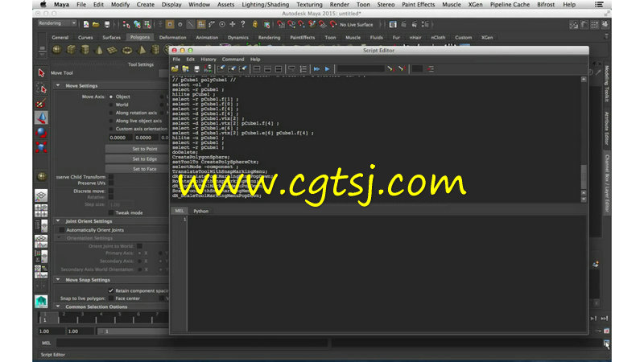
Task: Collapse Move Settings section
Action: pos(58,86)
